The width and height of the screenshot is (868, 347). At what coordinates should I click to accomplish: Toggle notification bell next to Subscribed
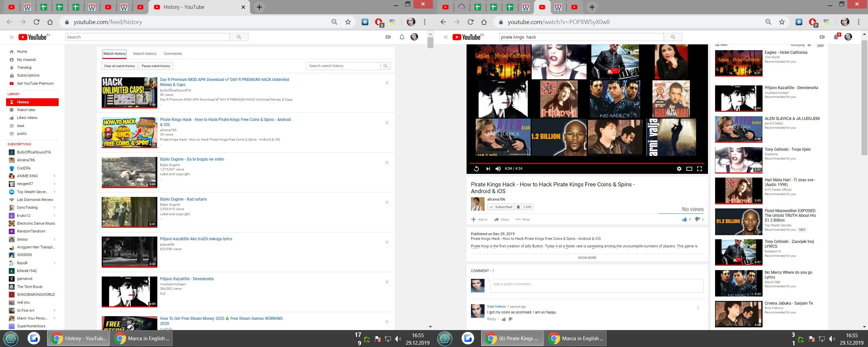518,207
